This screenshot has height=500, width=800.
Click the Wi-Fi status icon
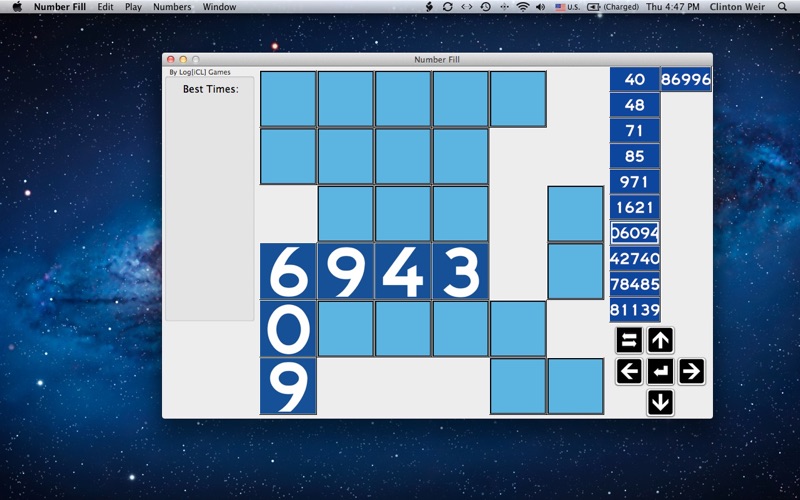click(522, 7)
